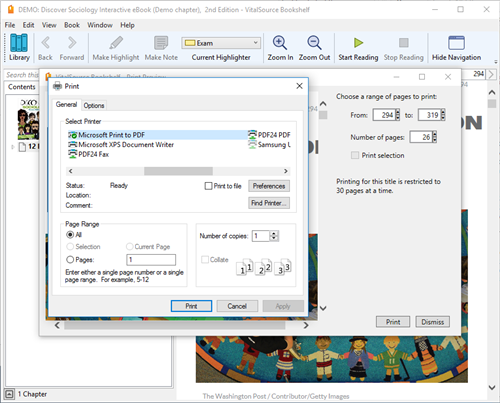Select the All page range radio button
This screenshot has height=403, width=500.
pos(70,235)
